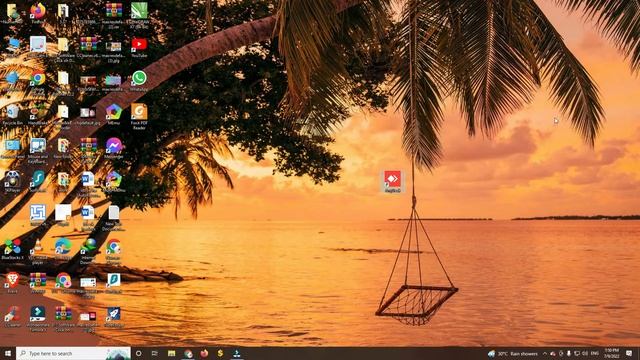Image resolution: width=640 pixels, height=360 pixels.
Task: Open the dollar sign app on taskbar
Action: point(220,353)
